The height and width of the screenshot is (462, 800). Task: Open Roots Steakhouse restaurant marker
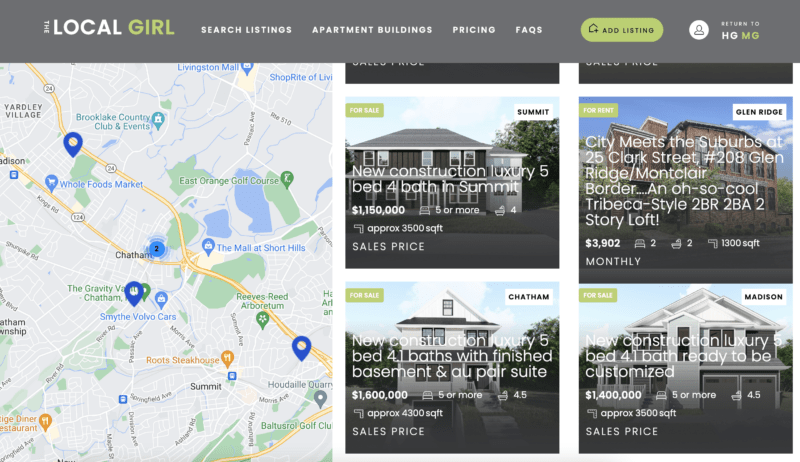[x=228, y=358]
